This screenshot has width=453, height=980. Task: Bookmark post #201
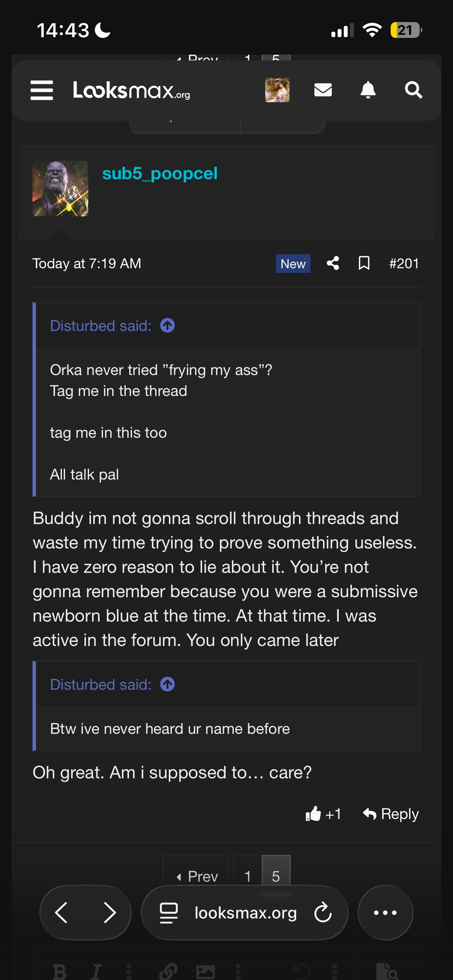click(364, 263)
